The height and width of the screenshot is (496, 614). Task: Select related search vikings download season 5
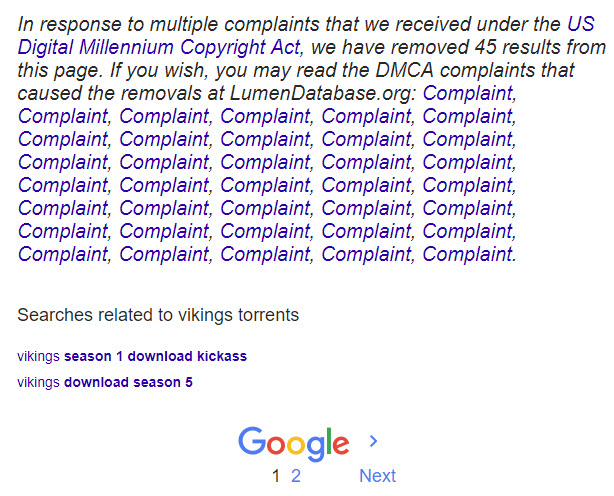point(105,382)
